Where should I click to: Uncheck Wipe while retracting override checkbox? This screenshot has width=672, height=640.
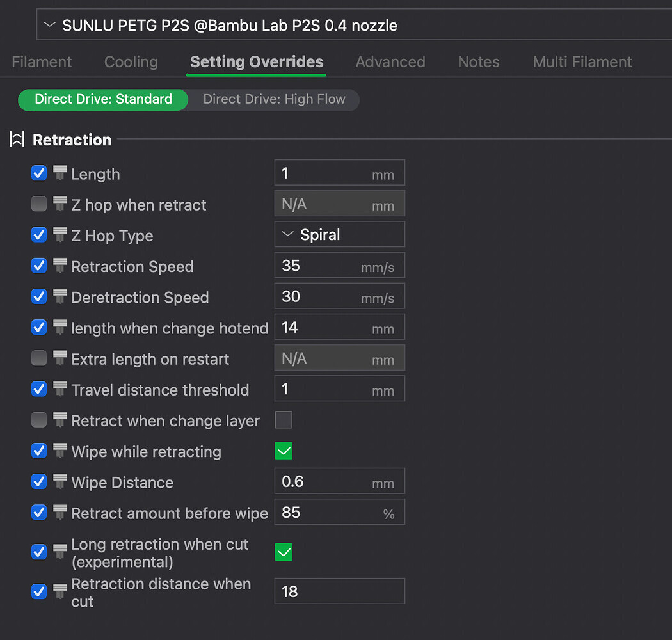(x=39, y=451)
